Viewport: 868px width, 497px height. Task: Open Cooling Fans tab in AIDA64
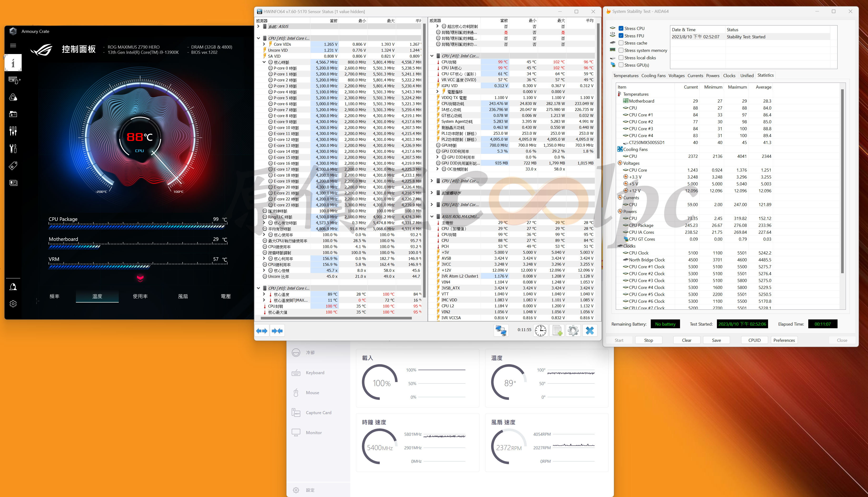653,76
